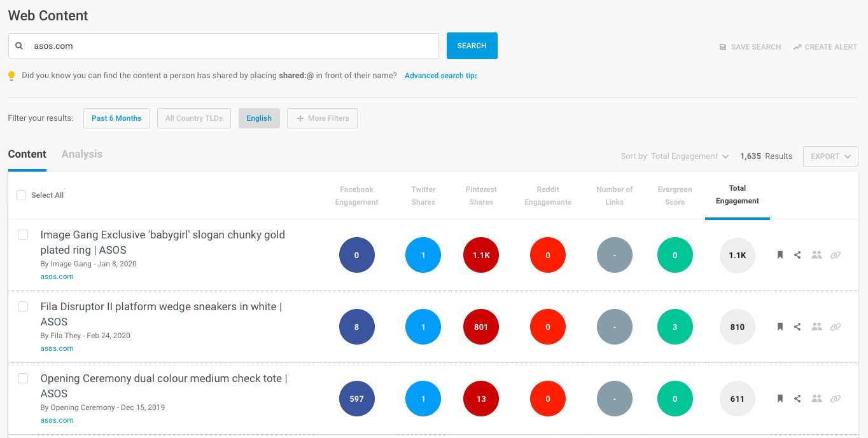This screenshot has width=868, height=438.
Task: Click the Facebook engagement circle for Image Gang ring
Action: (357, 255)
